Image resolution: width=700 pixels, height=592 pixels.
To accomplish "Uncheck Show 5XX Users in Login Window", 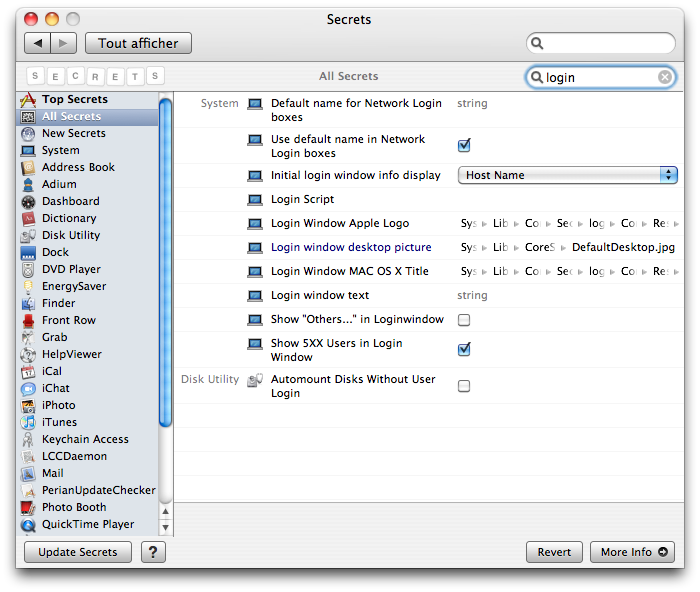I will coord(464,349).
